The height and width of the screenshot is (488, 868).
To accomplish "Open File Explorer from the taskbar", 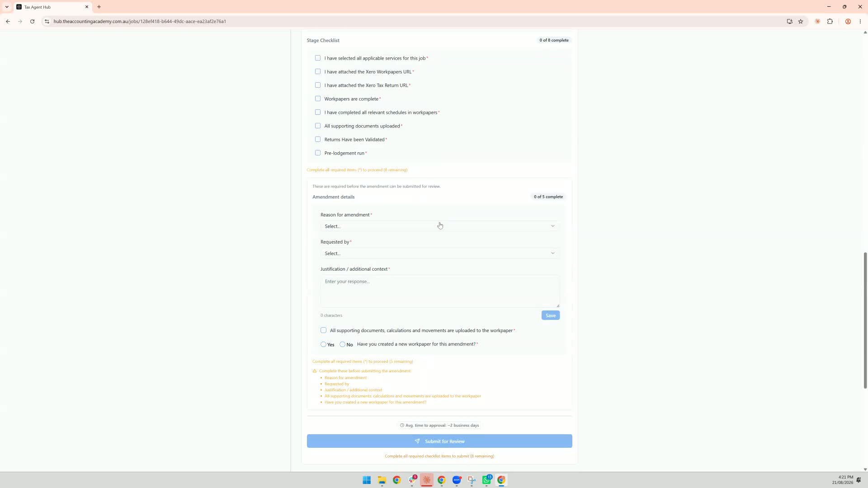I will [x=382, y=480].
